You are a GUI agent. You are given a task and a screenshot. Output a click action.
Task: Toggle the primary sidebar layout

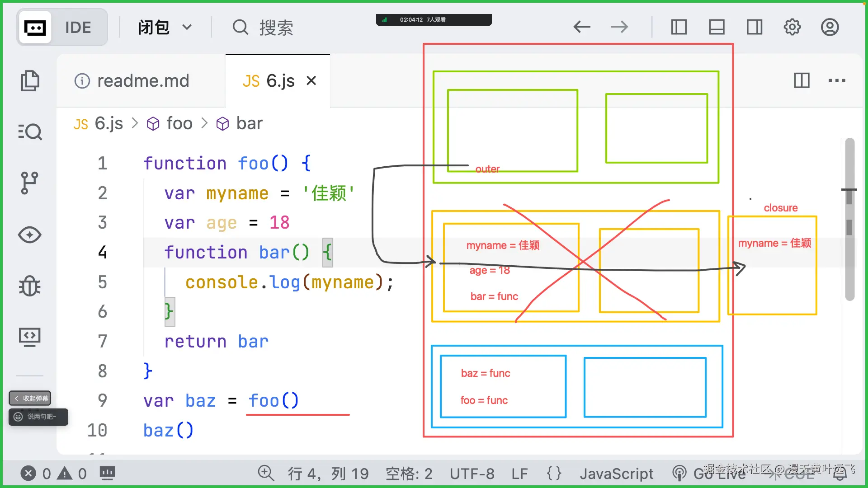tap(678, 27)
